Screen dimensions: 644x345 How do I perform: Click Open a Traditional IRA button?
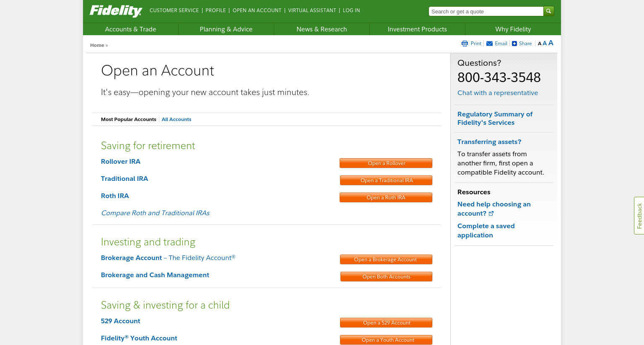tap(386, 180)
